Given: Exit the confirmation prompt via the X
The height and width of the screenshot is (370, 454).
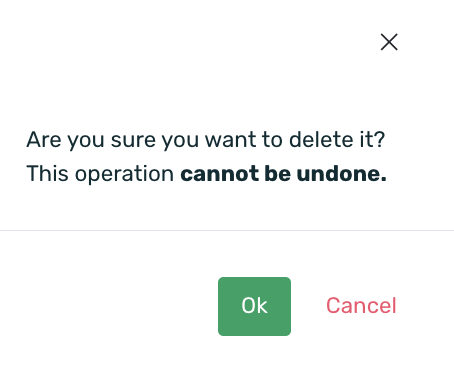Looking at the screenshot, I should point(389,42).
